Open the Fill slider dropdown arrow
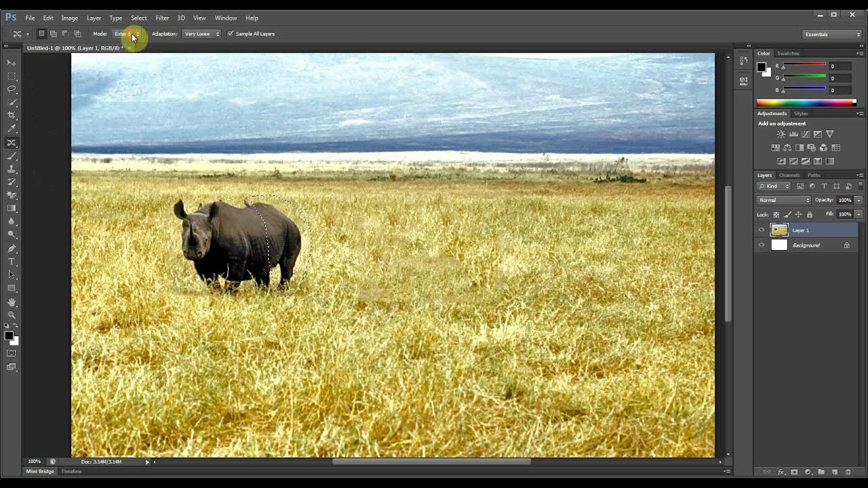868x488 pixels. click(859, 214)
